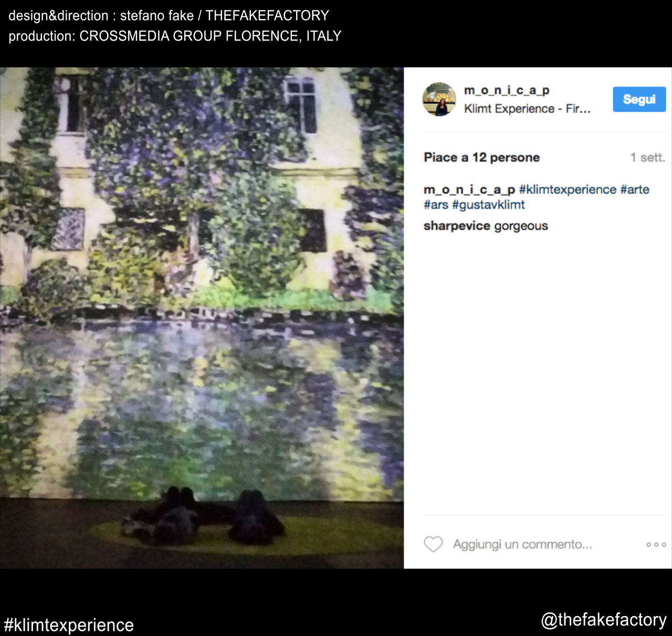Image resolution: width=672 pixels, height=636 pixels.
Task: Open m_o_n_i_c_a_p username in the caption
Action: click(469, 189)
